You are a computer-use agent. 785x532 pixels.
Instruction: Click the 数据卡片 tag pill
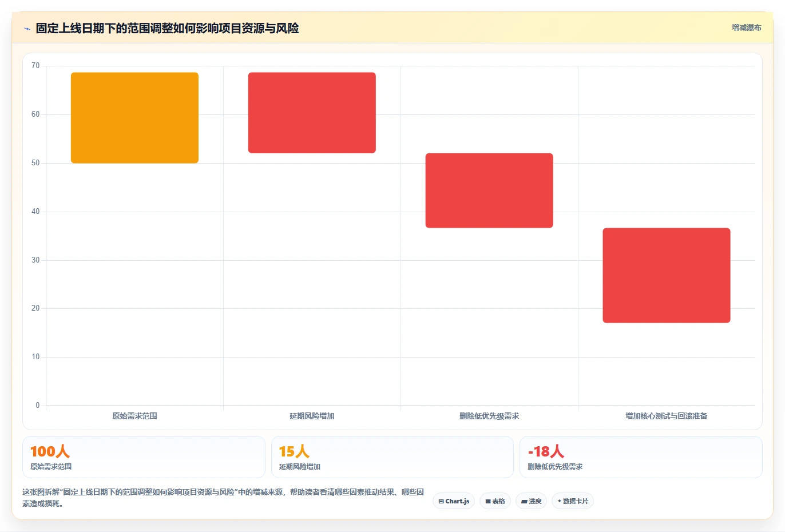tap(573, 501)
